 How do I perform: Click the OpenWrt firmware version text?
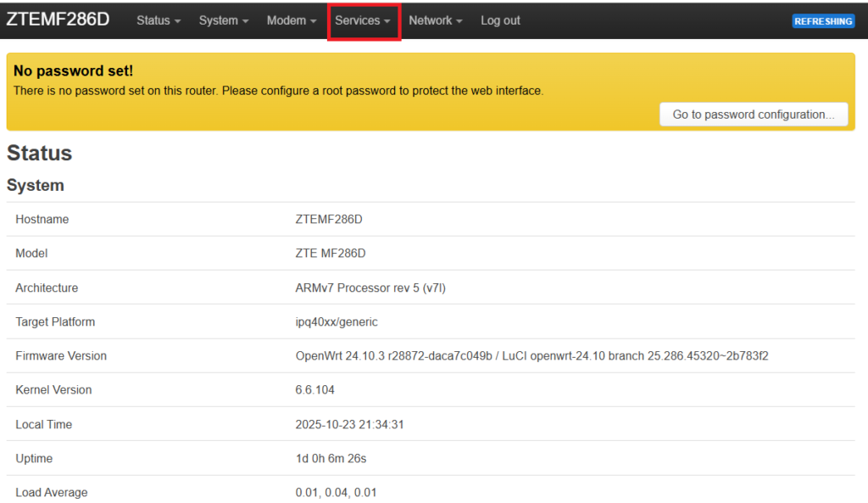pyautogui.click(x=531, y=356)
